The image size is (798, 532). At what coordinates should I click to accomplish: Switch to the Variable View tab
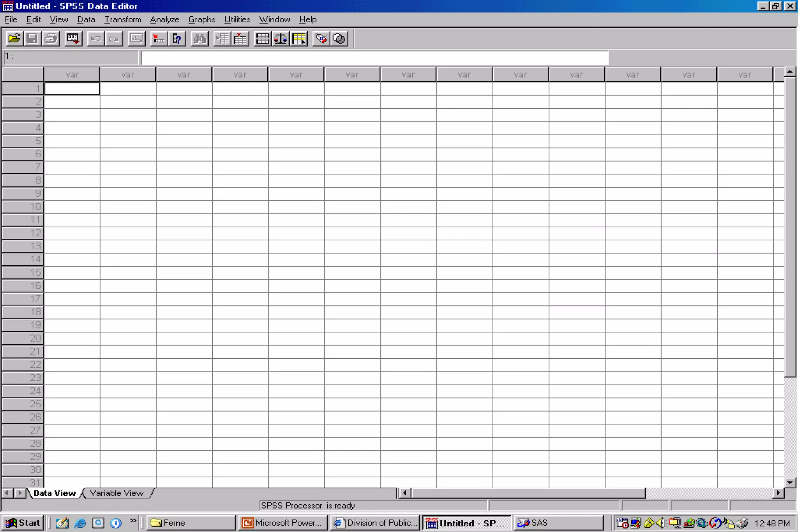[x=117, y=493]
